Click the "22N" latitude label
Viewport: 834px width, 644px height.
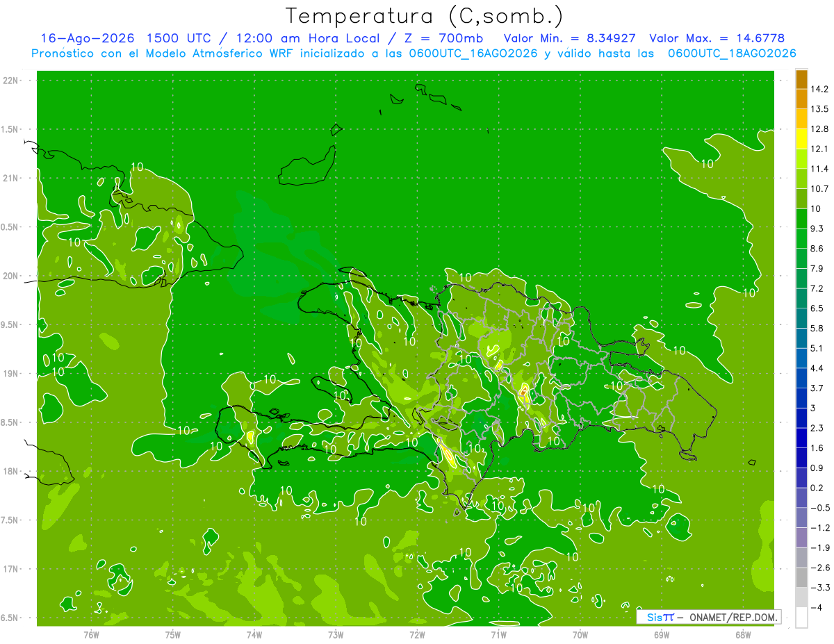click(11, 81)
